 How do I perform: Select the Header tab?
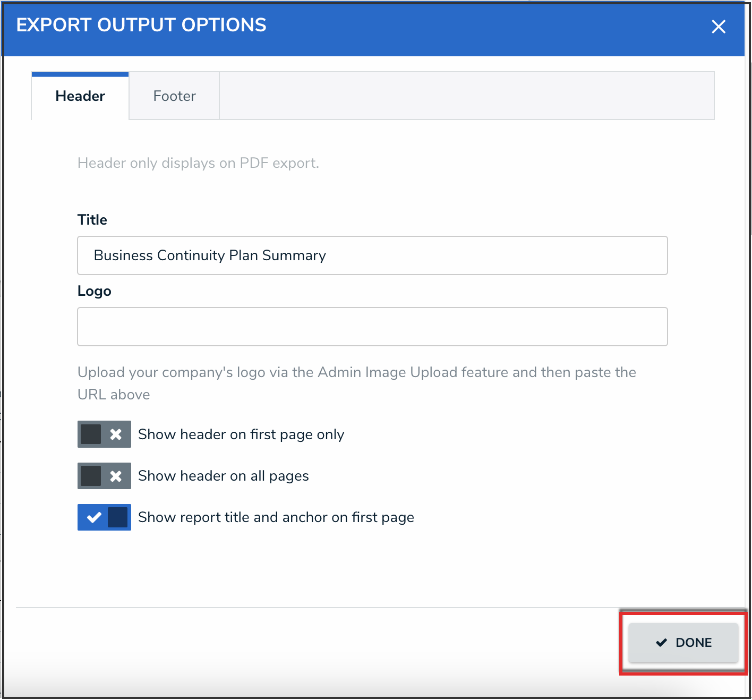click(80, 96)
